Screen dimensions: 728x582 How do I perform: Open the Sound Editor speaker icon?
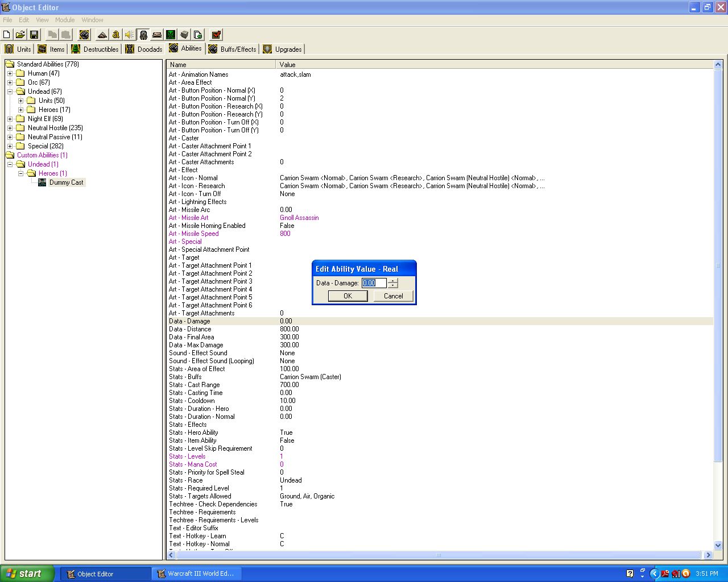[130, 35]
